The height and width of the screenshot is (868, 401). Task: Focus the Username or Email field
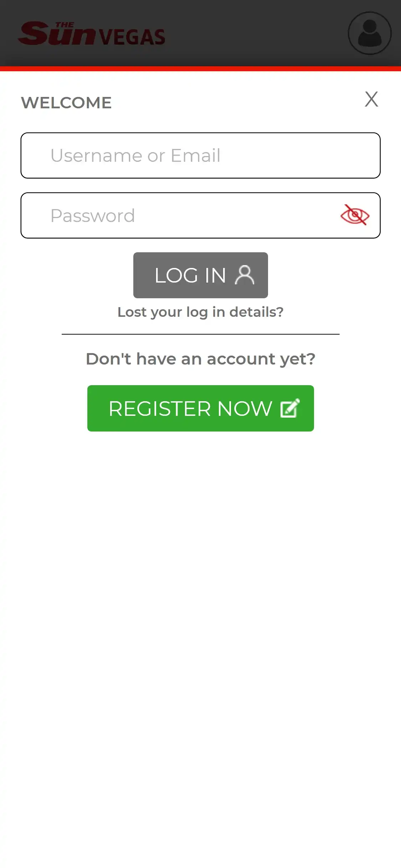tap(200, 155)
